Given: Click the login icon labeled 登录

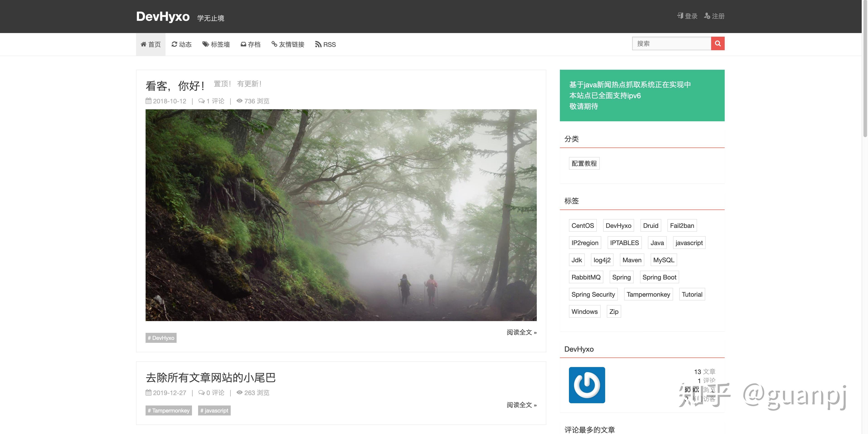Looking at the screenshot, I should pos(687,16).
